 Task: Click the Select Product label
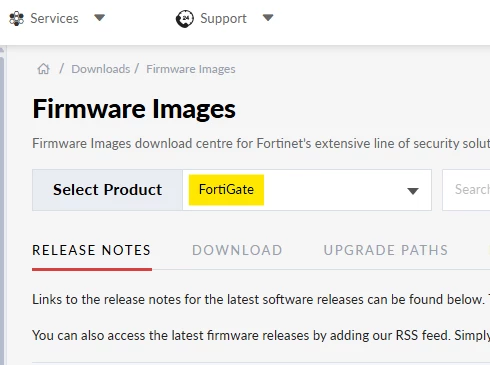pos(107,190)
